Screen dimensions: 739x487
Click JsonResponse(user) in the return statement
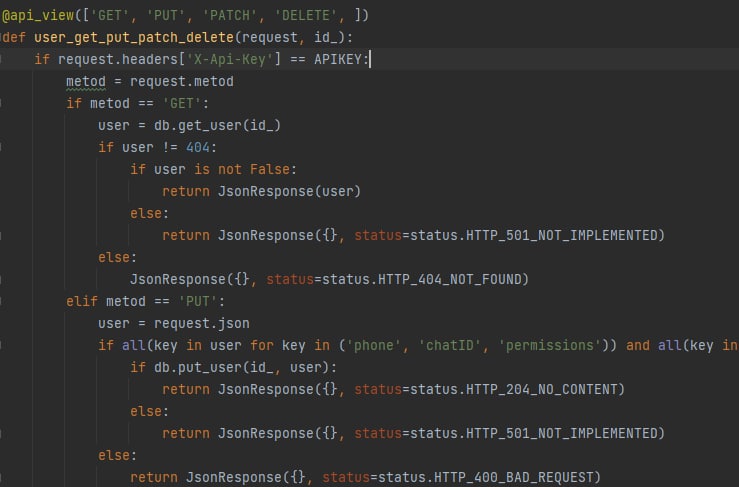pyautogui.click(x=289, y=191)
